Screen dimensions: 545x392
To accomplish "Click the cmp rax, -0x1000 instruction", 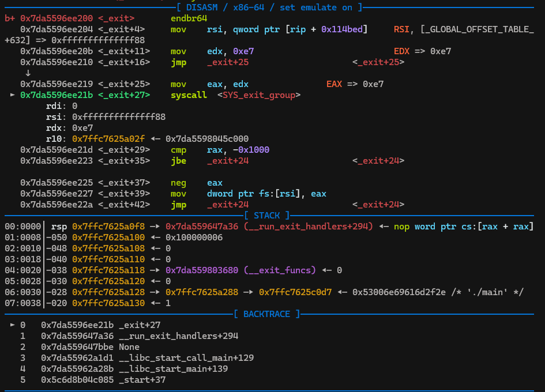I will click(220, 150).
